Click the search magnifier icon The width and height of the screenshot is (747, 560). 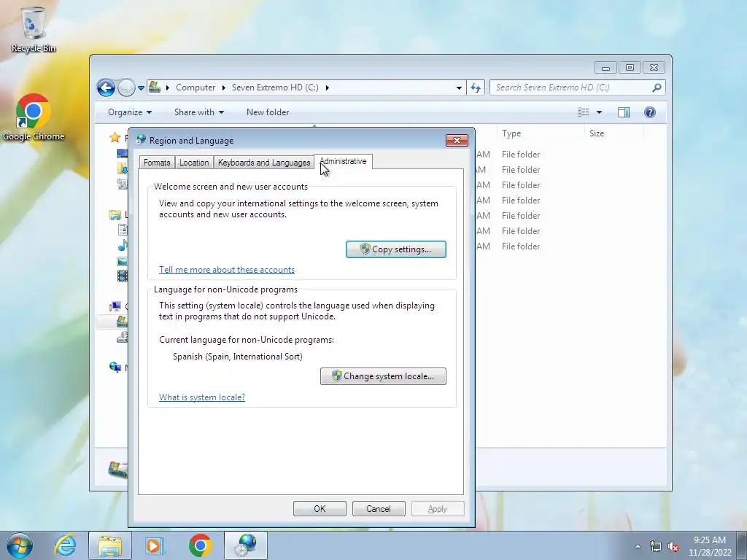click(x=657, y=87)
